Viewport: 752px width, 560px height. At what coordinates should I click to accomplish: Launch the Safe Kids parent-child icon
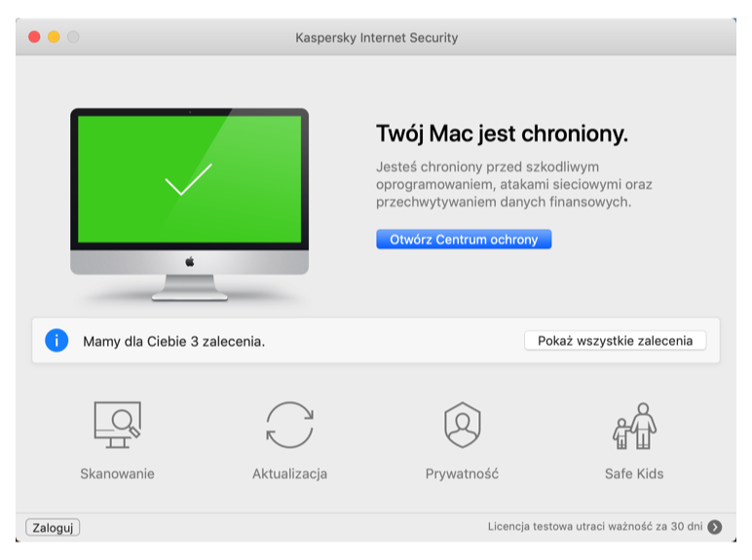pos(634,426)
